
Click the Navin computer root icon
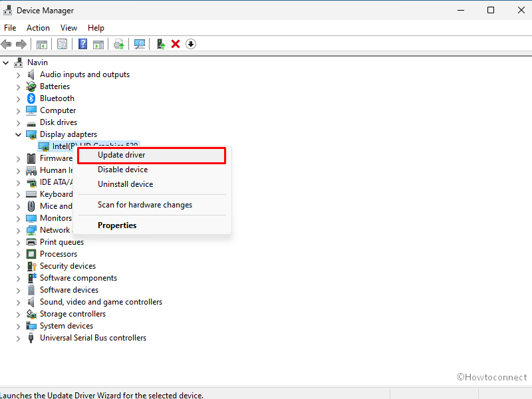19,63
